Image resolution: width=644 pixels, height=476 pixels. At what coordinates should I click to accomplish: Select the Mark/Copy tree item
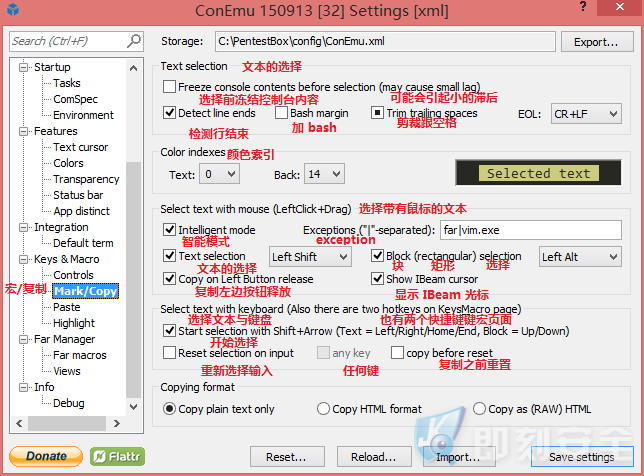pos(86,291)
